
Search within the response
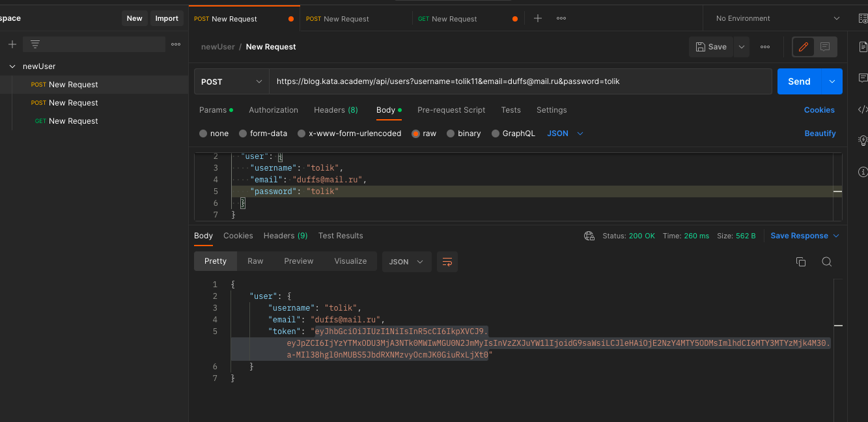click(x=826, y=261)
